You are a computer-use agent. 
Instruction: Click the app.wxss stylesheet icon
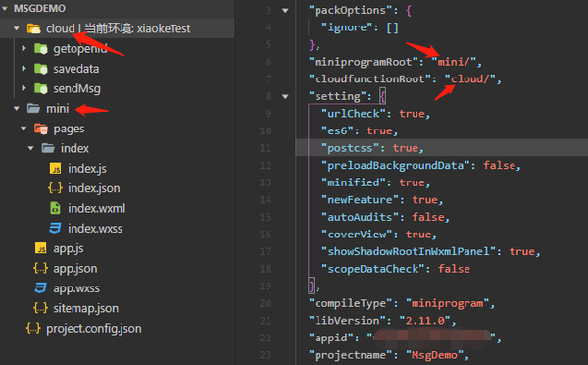click(x=41, y=288)
